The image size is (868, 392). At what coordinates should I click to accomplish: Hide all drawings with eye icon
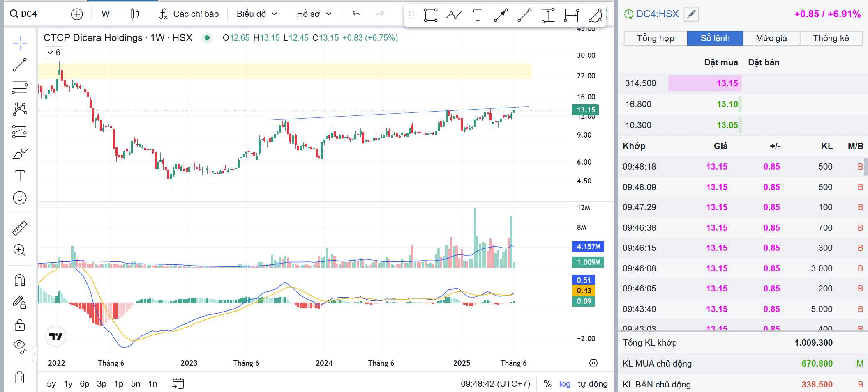tap(20, 346)
